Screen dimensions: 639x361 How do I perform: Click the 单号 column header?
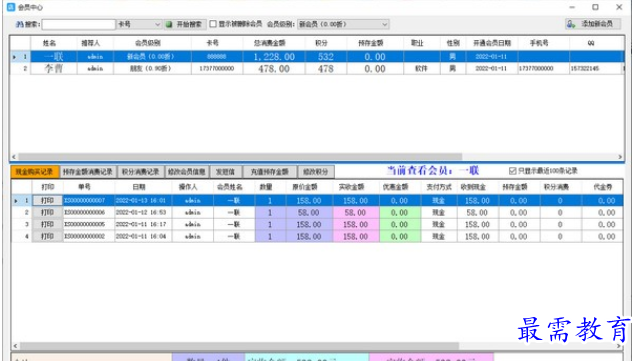point(84,187)
